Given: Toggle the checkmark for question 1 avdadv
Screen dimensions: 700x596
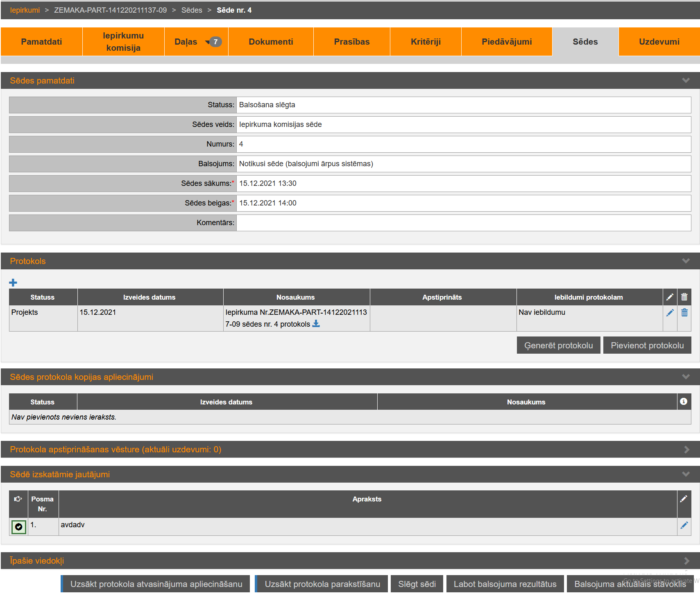Looking at the screenshot, I should click(x=19, y=527).
